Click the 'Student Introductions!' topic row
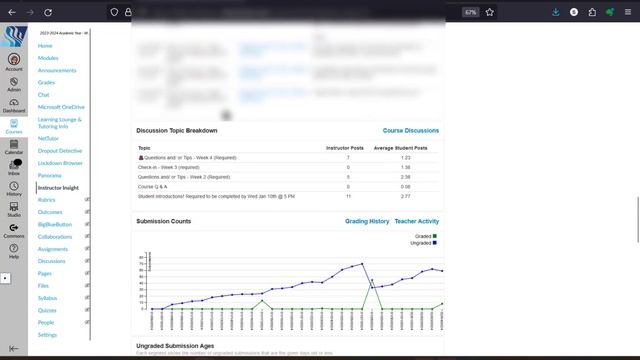Screen dimensions: 640x360 point(288,196)
